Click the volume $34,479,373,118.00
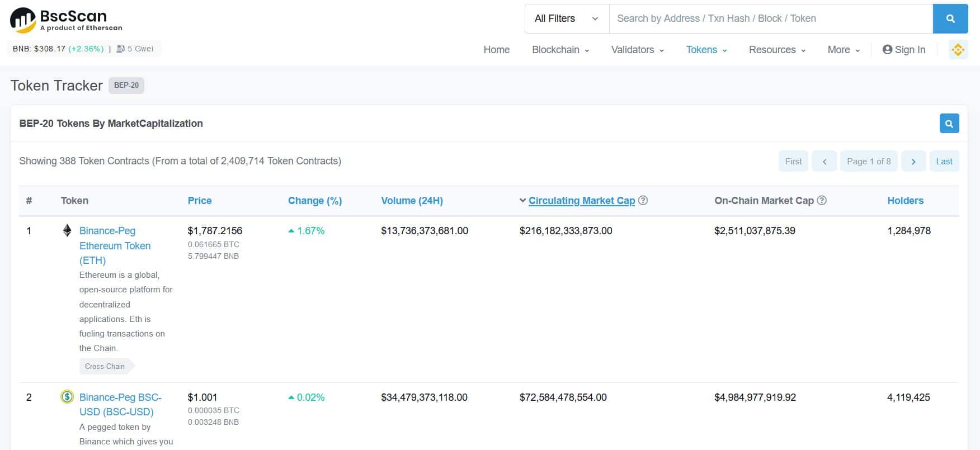Screen dimensions: 980x450 point(424,397)
